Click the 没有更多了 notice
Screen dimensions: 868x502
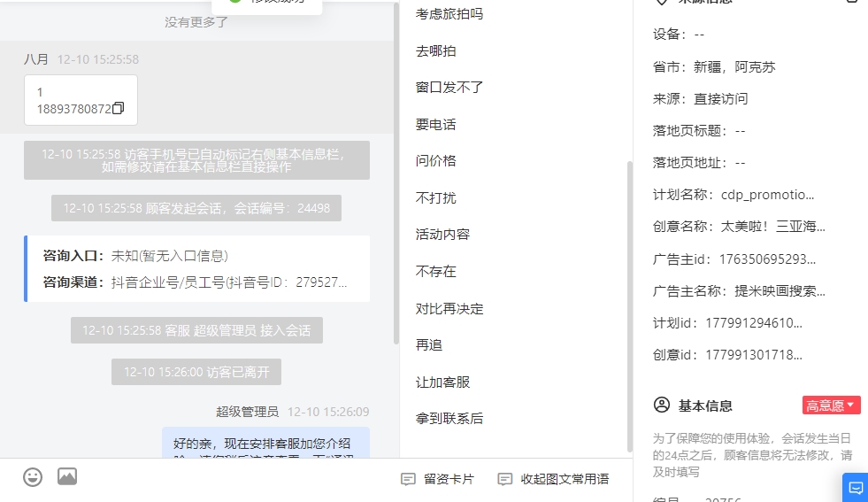click(x=196, y=22)
